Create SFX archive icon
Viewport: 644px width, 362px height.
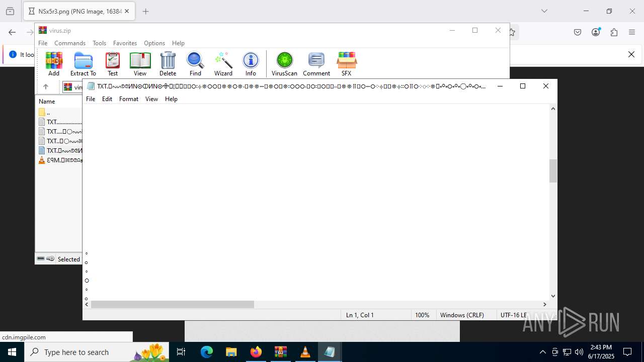pos(346,64)
